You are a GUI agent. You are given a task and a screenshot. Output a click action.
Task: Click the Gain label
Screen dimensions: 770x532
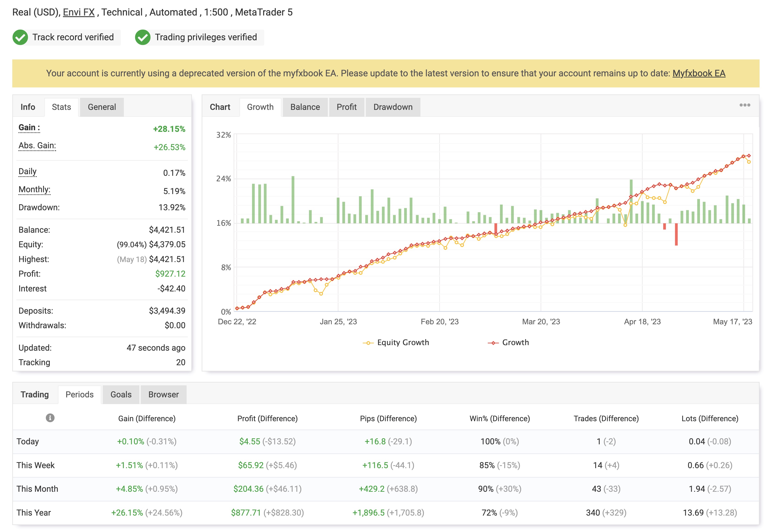[29, 128]
